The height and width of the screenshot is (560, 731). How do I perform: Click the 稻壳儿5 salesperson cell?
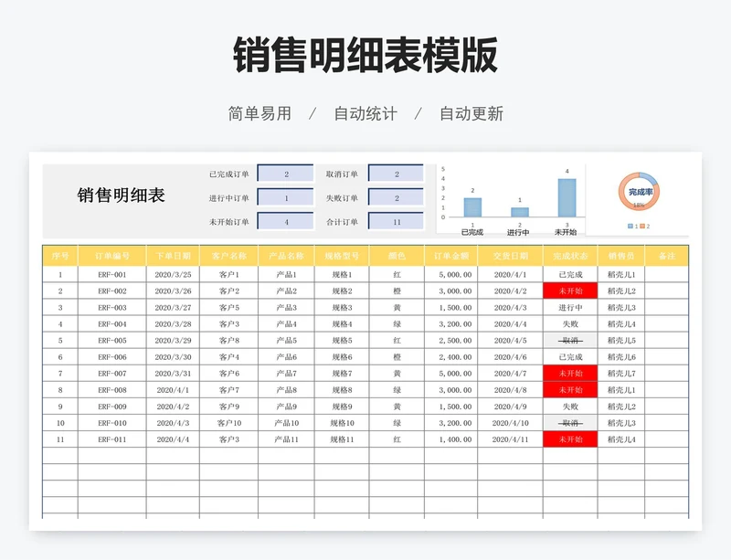coord(621,341)
